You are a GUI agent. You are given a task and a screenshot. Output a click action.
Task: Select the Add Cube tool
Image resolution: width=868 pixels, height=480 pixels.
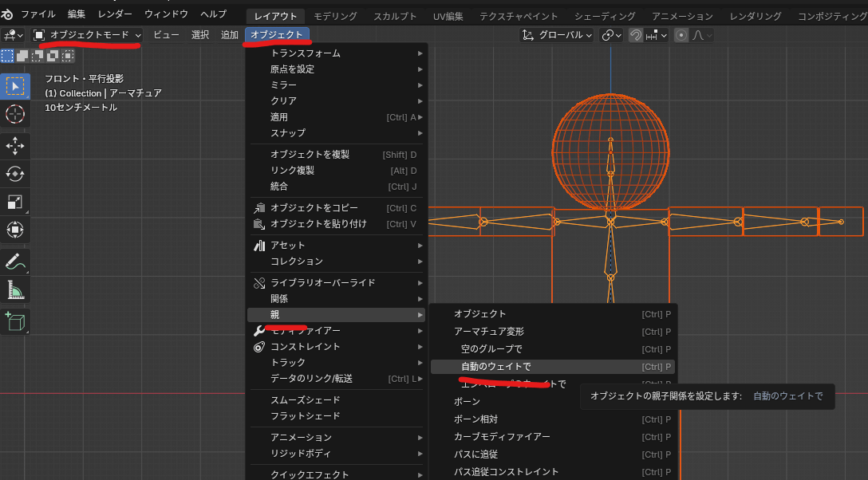[x=15, y=321]
